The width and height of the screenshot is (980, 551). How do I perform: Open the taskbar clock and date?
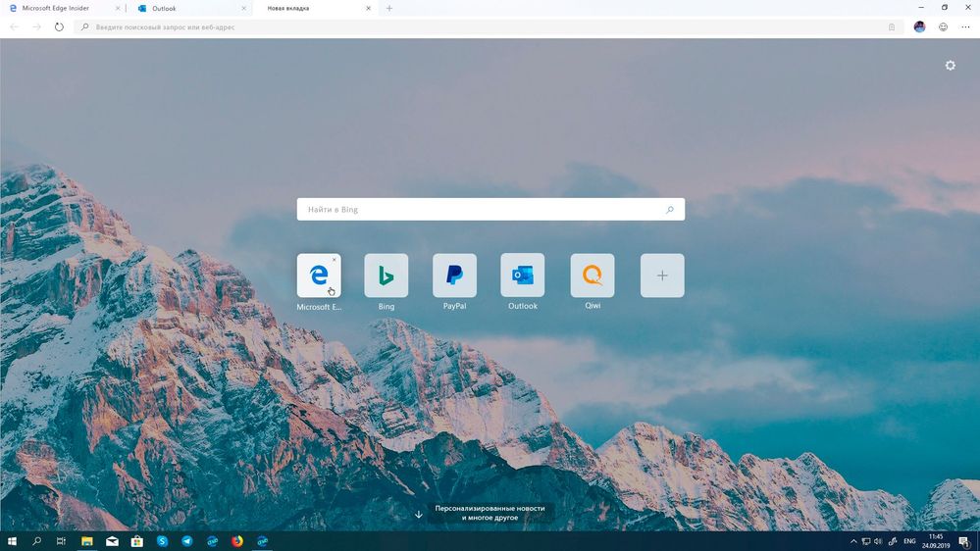click(x=936, y=541)
